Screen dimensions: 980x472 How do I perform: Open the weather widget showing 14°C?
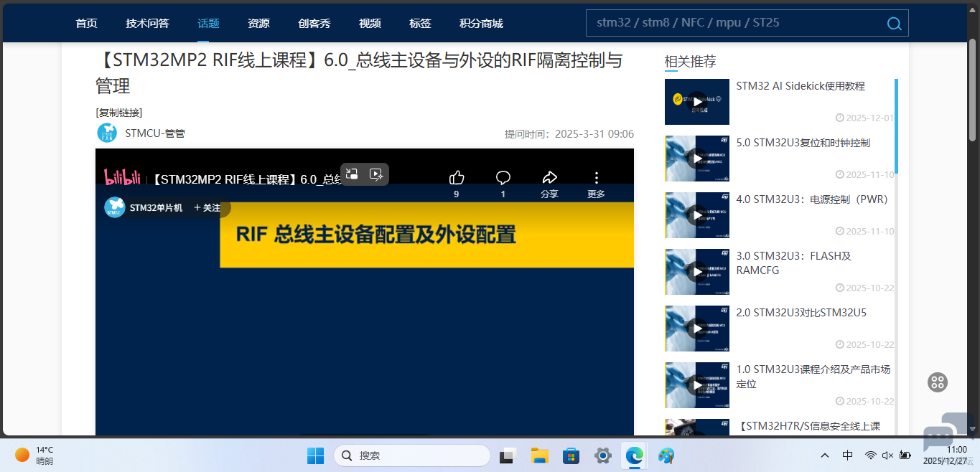[34, 456]
